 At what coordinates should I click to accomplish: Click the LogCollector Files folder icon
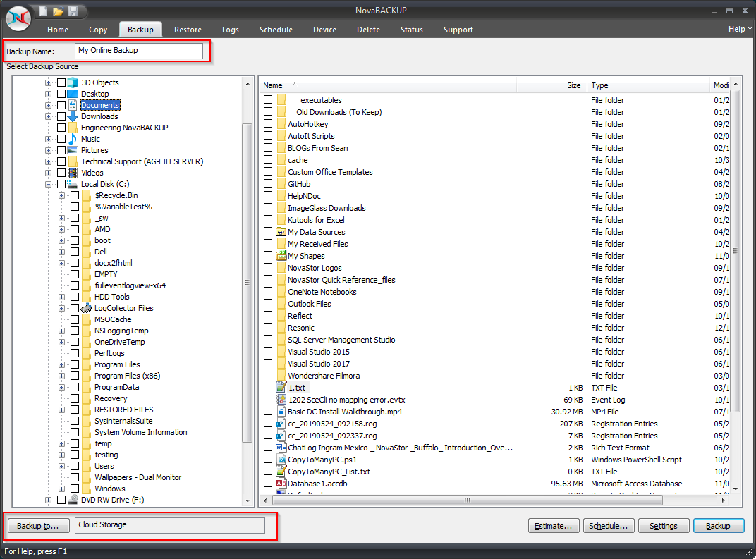click(86, 308)
